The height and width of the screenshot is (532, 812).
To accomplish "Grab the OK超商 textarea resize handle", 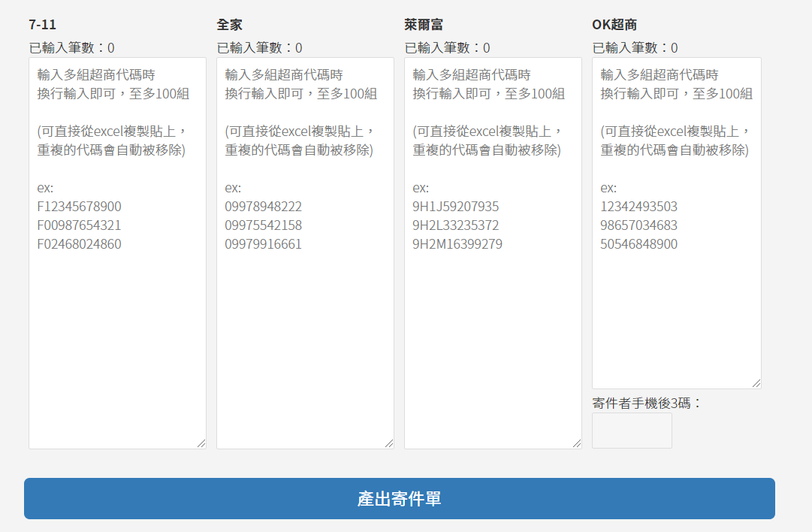I will coord(756,384).
